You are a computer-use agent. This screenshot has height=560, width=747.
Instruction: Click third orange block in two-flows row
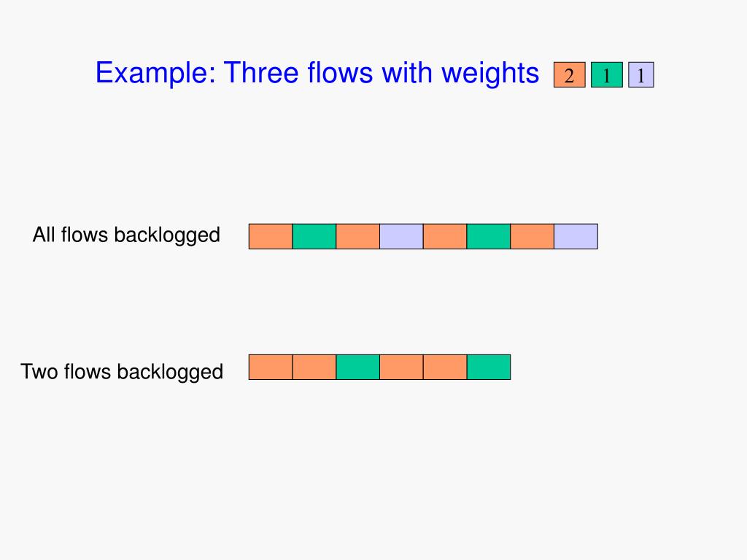pyautogui.click(x=402, y=367)
